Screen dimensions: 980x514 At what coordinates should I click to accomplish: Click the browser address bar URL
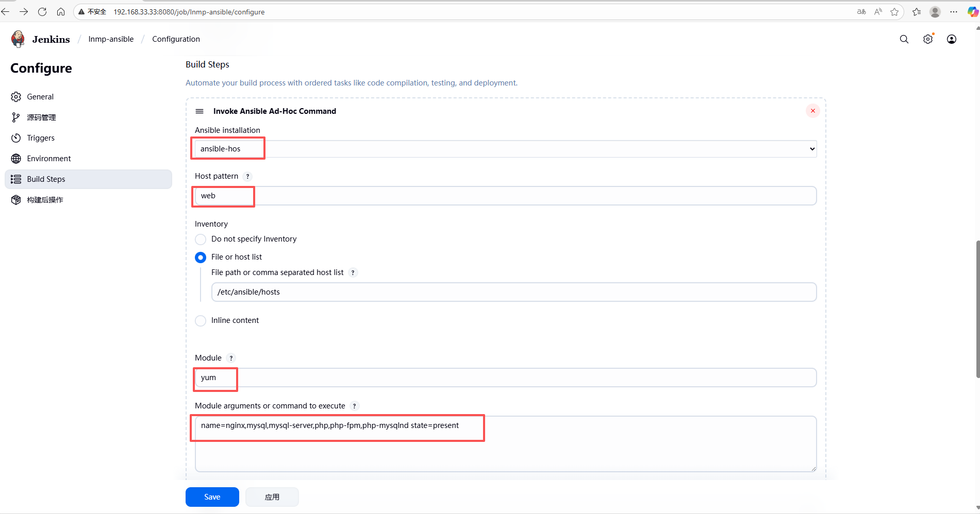point(189,12)
